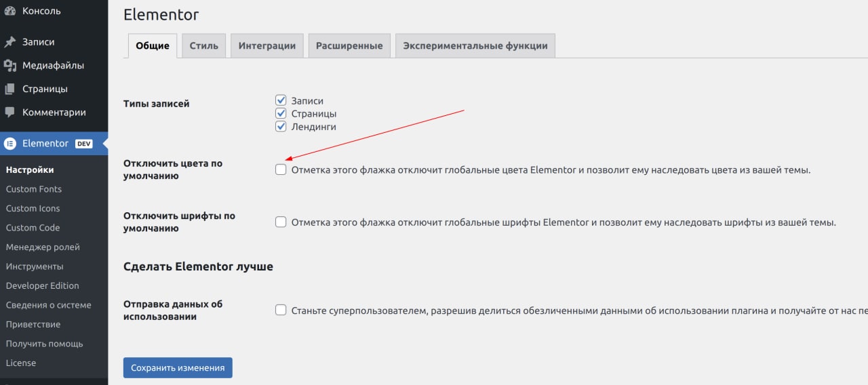Switch to the Общие tab
This screenshot has width=868, height=385.
[x=153, y=46]
